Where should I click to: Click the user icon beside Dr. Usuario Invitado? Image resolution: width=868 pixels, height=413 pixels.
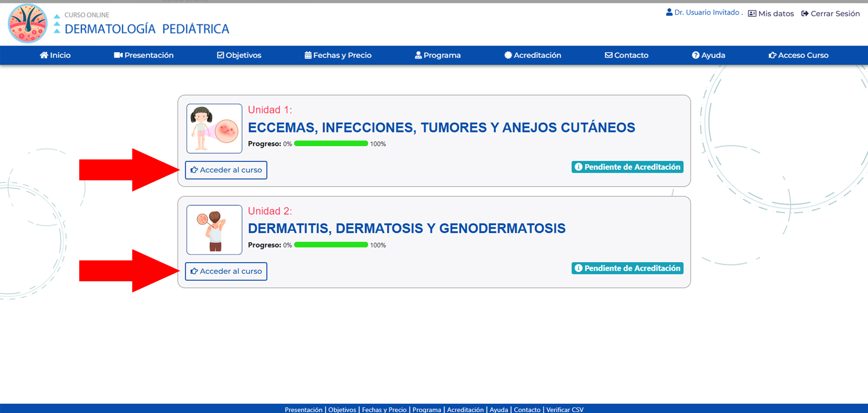669,12
